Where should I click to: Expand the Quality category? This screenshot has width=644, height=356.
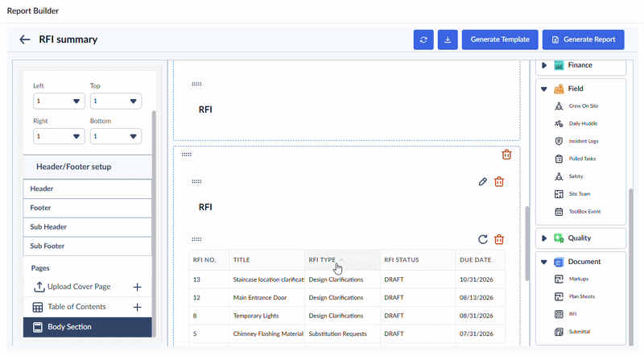pos(544,238)
